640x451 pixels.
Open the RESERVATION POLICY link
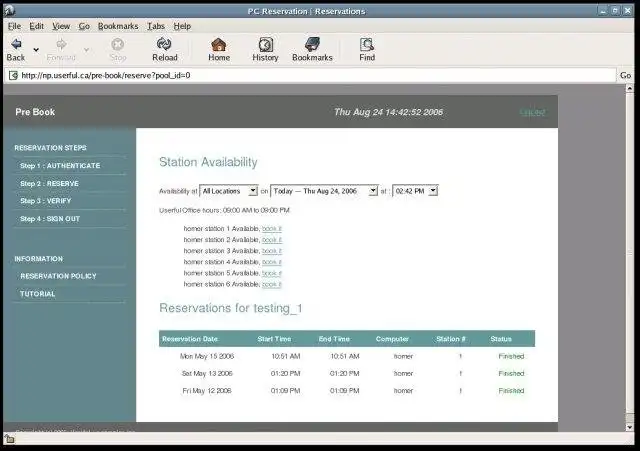click(58, 276)
